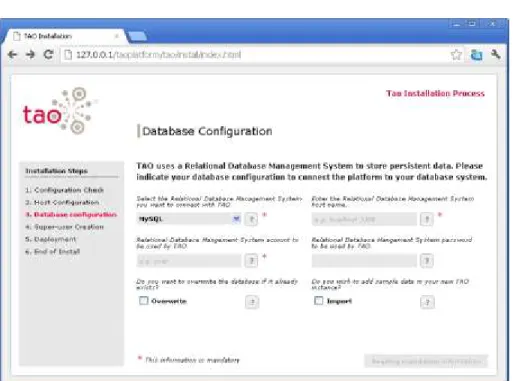
Task: Open help icon beside host name field
Action: coord(427,219)
